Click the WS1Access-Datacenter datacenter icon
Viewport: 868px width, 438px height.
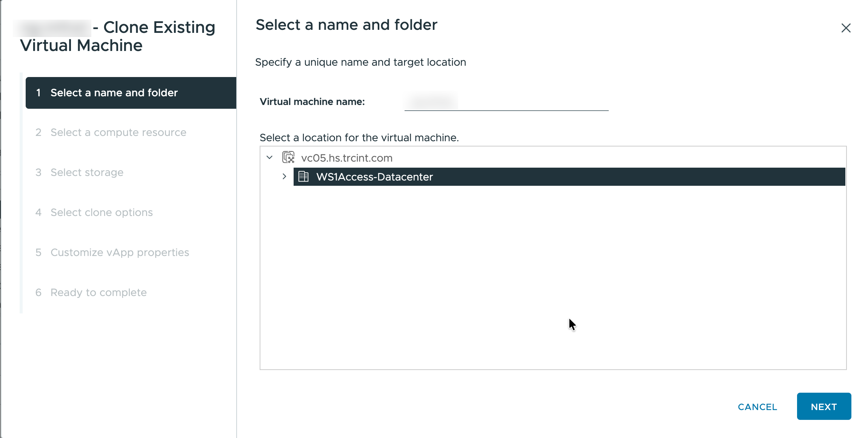pyautogui.click(x=303, y=176)
